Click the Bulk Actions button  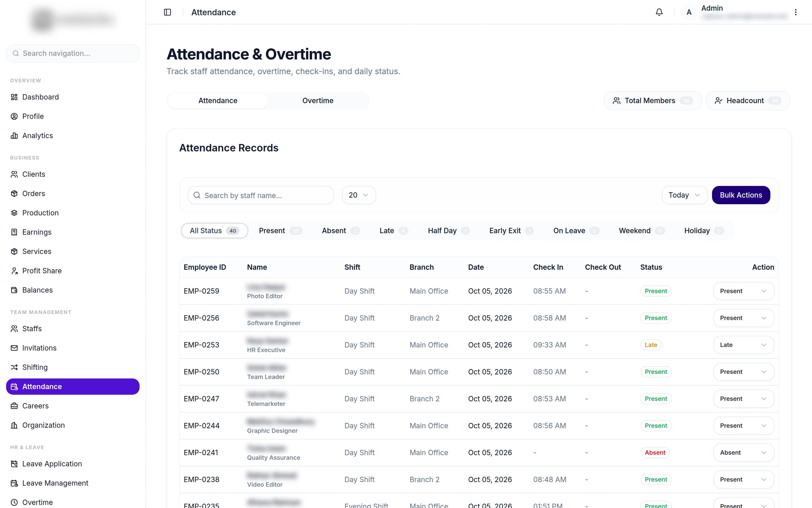click(x=741, y=195)
